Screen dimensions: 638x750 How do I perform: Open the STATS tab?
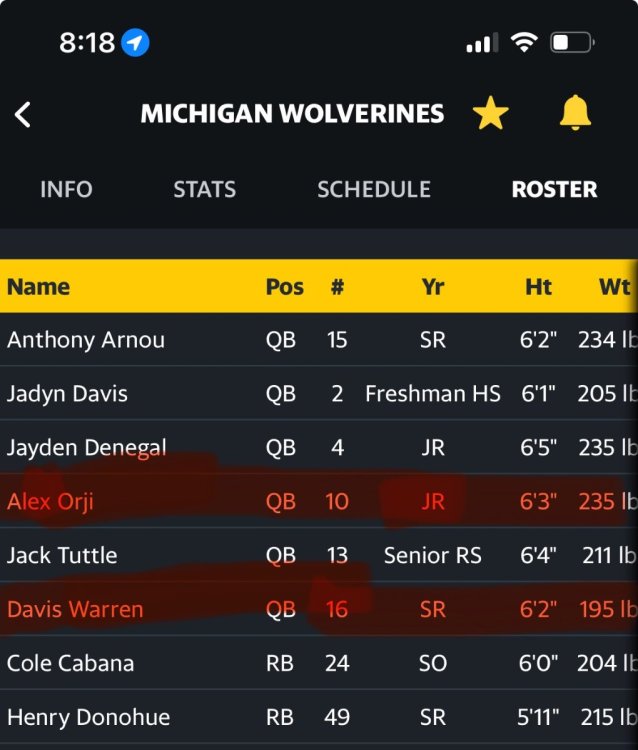pos(204,189)
